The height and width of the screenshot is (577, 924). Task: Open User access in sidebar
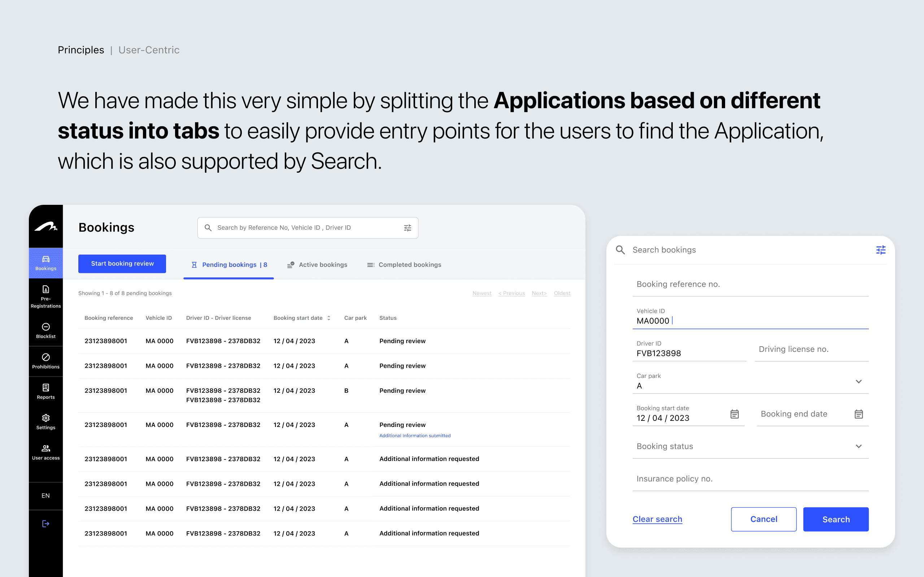pyautogui.click(x=45, y=452)
